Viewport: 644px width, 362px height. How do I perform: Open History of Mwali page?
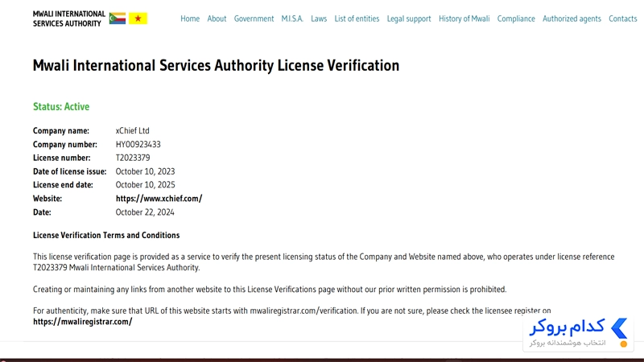(x=464, y=19)
